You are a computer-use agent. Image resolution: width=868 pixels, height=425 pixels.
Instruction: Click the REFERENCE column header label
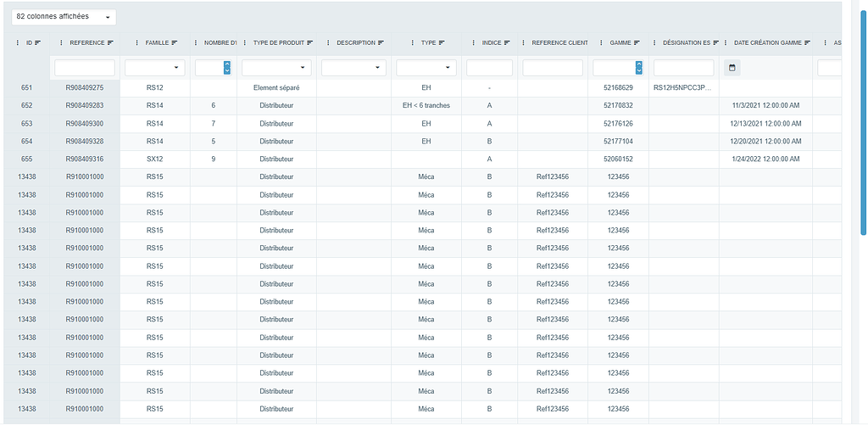coord(87,42)
